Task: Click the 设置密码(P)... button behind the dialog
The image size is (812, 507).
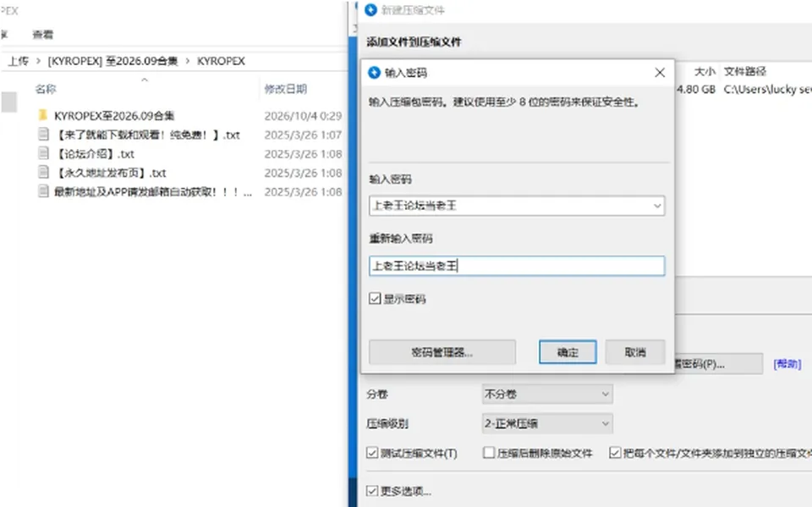Action: pos(719,364)
